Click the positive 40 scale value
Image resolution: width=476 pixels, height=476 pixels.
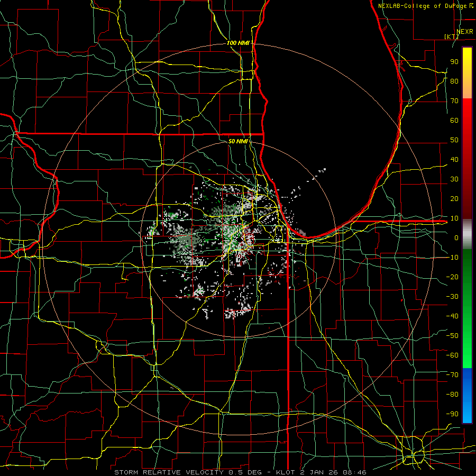coord(454,159)
